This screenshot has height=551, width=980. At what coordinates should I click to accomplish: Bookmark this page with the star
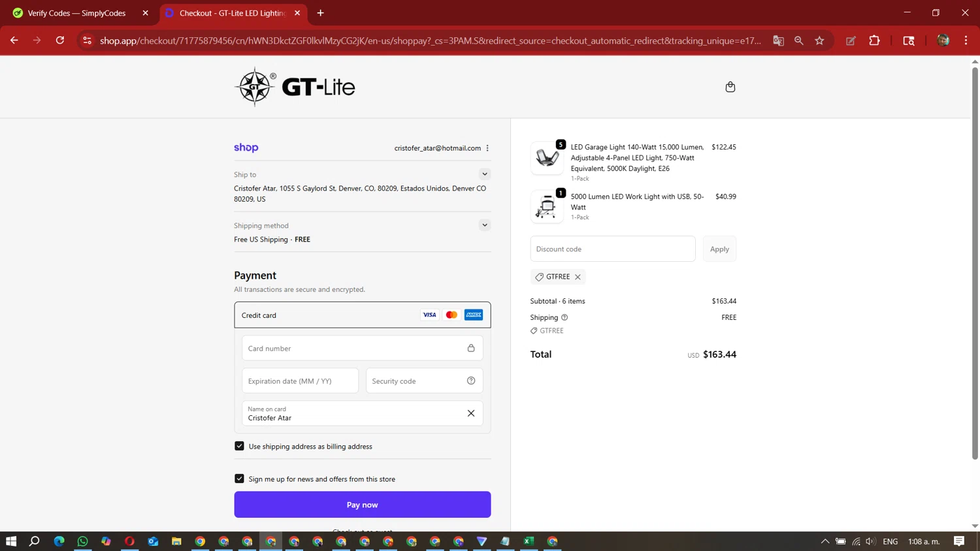[x=819, y=40]
